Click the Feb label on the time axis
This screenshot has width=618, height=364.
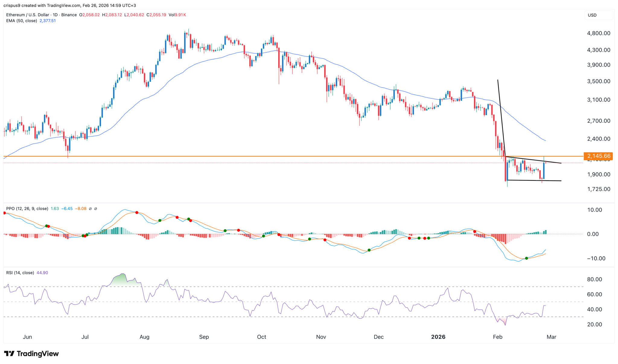(x=498, y=337)
